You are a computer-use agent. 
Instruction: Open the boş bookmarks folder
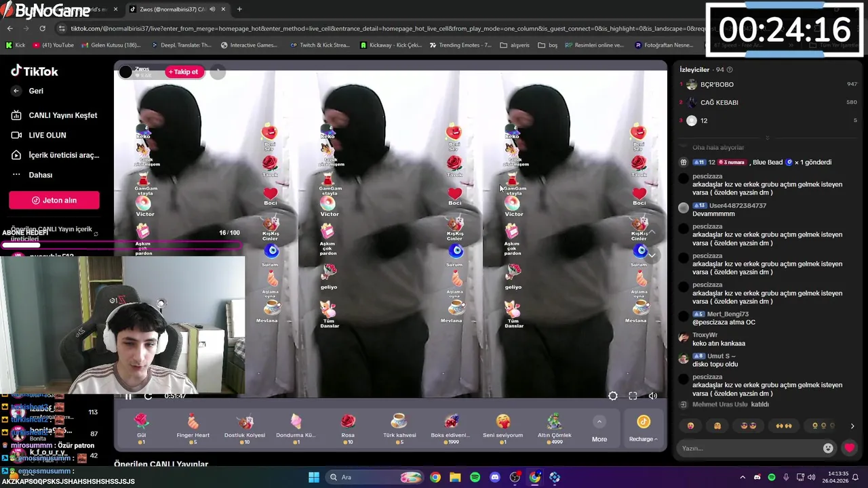pos(548,45)
